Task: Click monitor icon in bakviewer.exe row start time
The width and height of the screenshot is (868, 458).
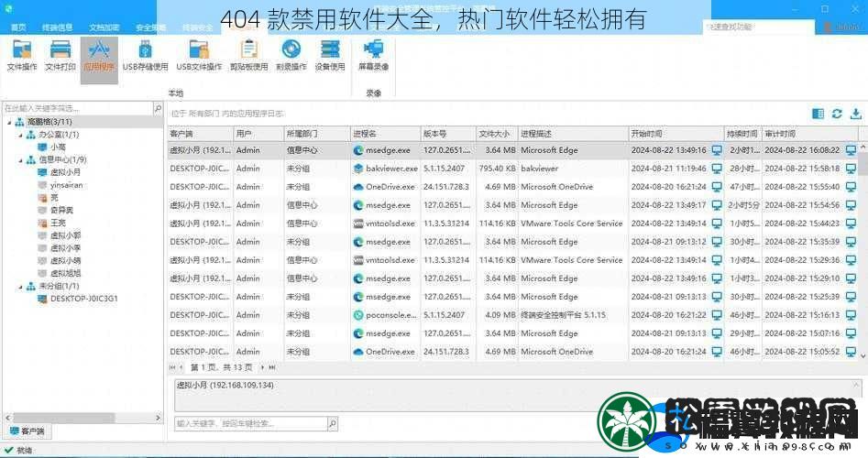Action: 717,169
